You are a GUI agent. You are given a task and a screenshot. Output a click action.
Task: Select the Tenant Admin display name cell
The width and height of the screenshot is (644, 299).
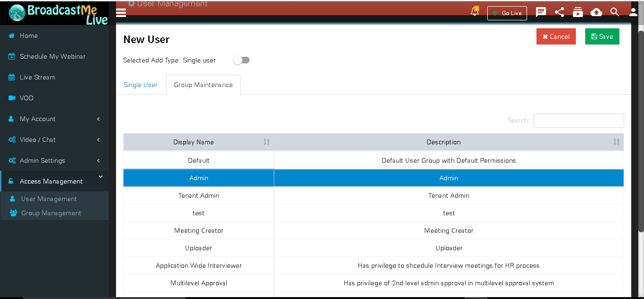[x=199, y=195]
